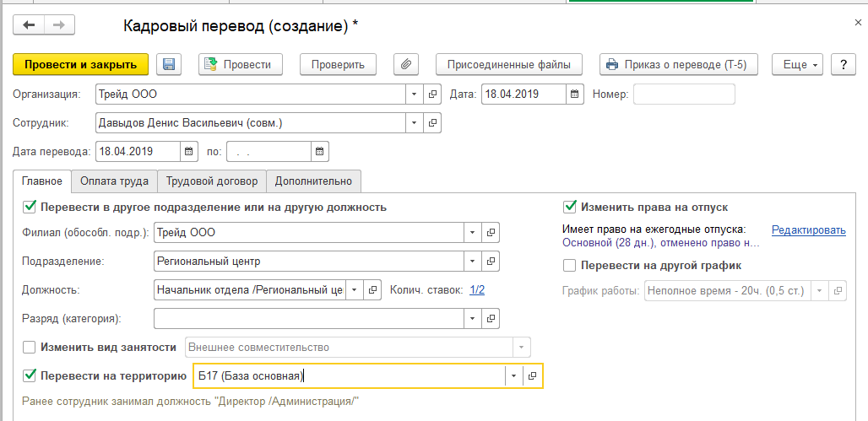Enable Перевести на другой график checkbox
The width and height of the screenshot is (868, 421).
[570, 265]
